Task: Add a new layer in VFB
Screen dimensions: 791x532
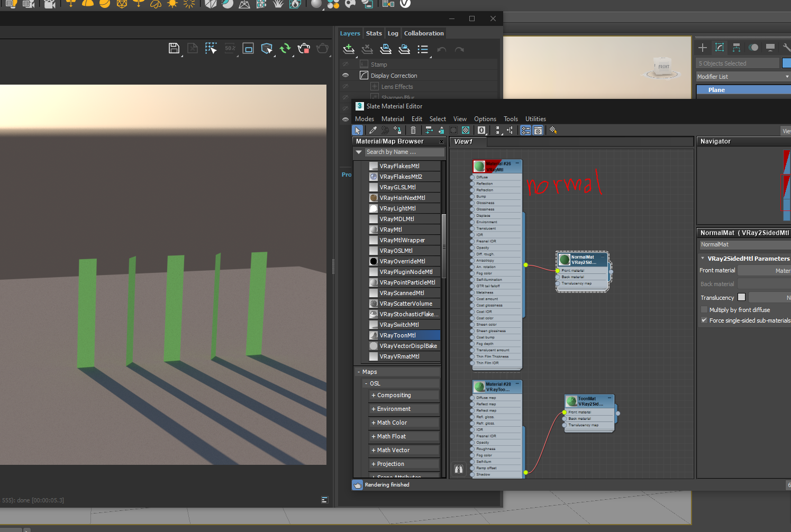Action: pos(349,49)
